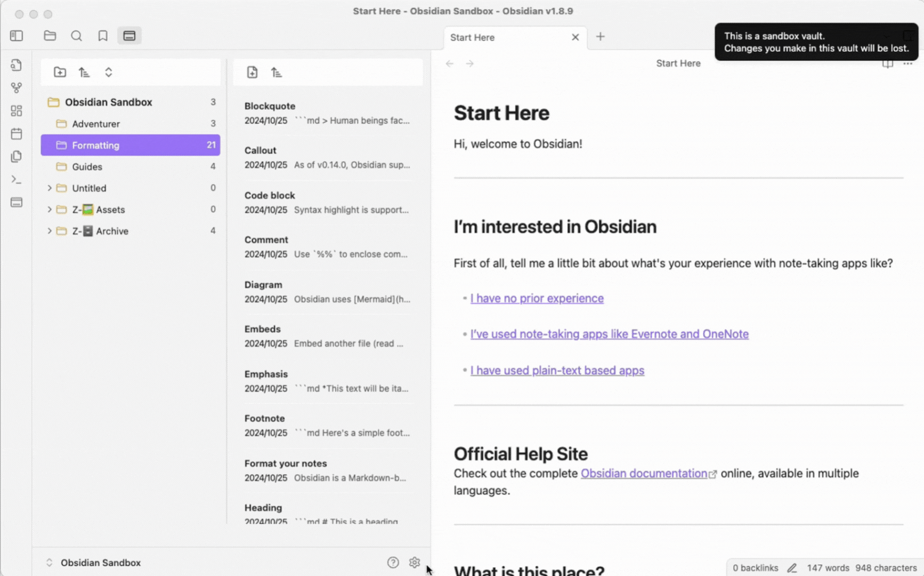Click the 948 characters status item

coord(886,568)
